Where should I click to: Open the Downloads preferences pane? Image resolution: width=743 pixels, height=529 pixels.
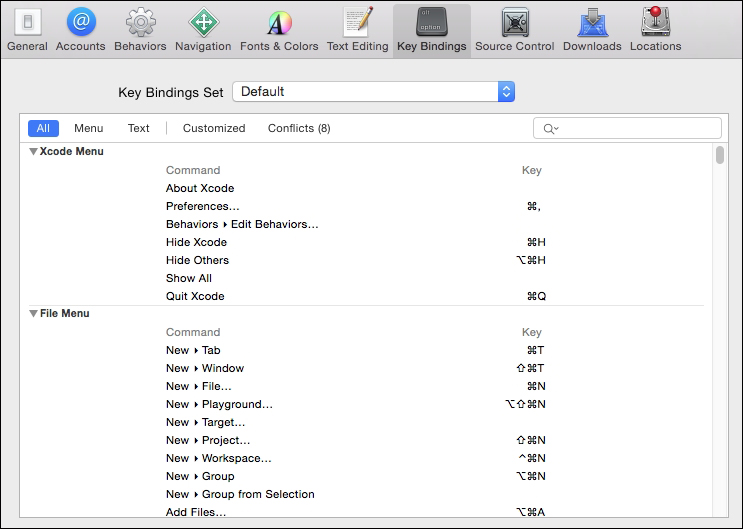(x=592, y=29)
